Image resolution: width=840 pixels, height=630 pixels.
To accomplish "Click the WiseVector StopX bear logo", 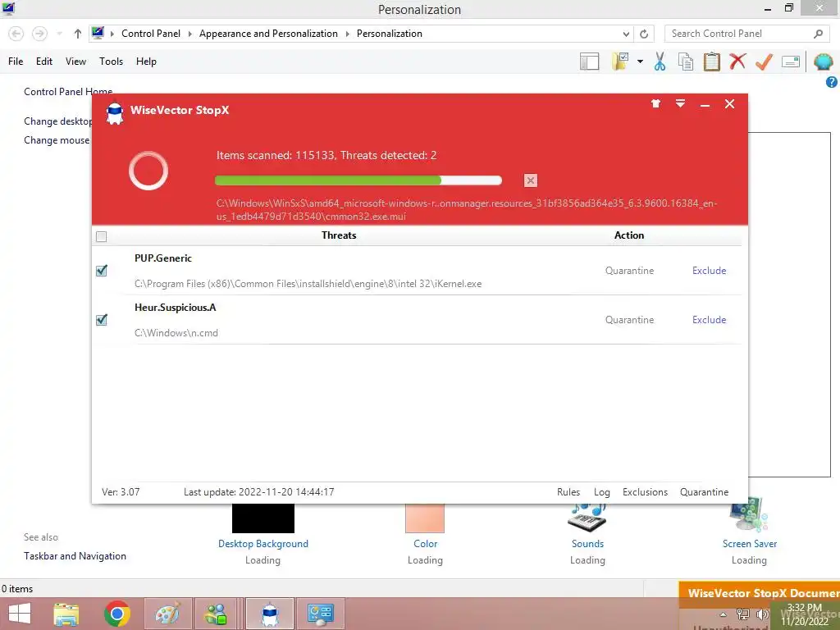I will [115, 112].
